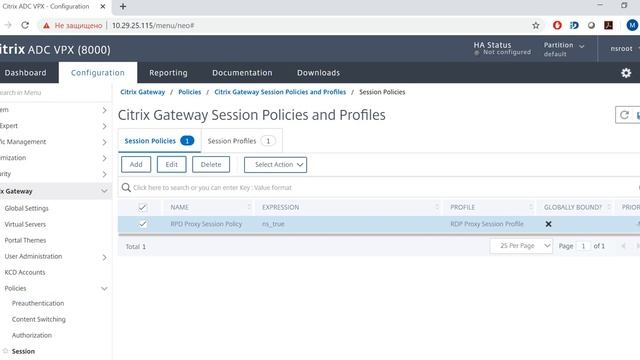
Task: Open Citrix Gateway breadcrumb link
Action: pyautogui.click(x=142, y=92)
